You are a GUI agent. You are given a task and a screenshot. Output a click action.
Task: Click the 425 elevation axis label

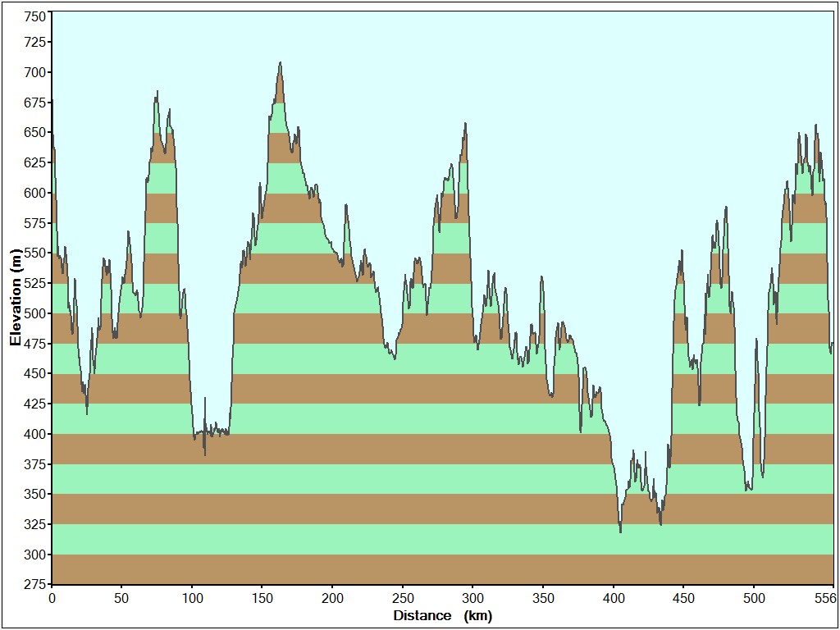click(34, 404)
